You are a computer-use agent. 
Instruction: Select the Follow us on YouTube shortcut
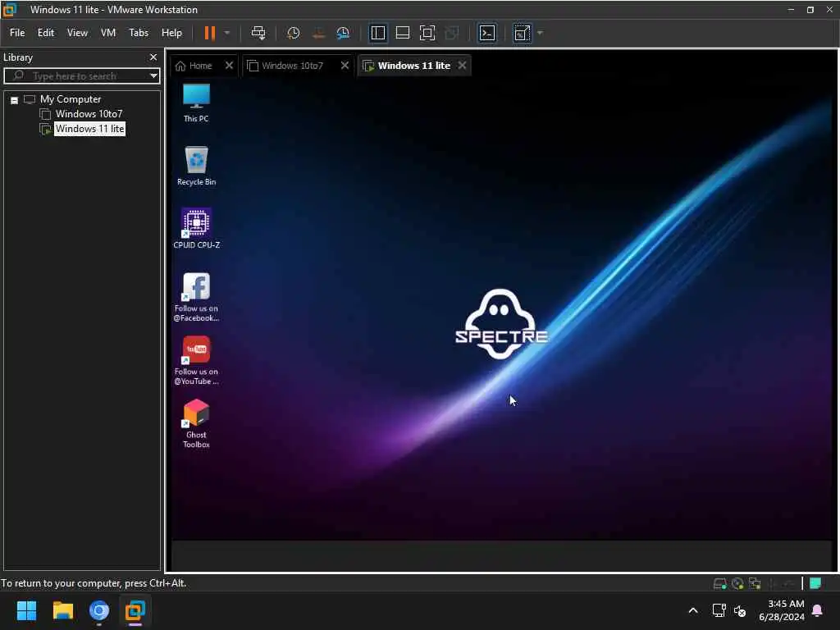coord(196,360)
